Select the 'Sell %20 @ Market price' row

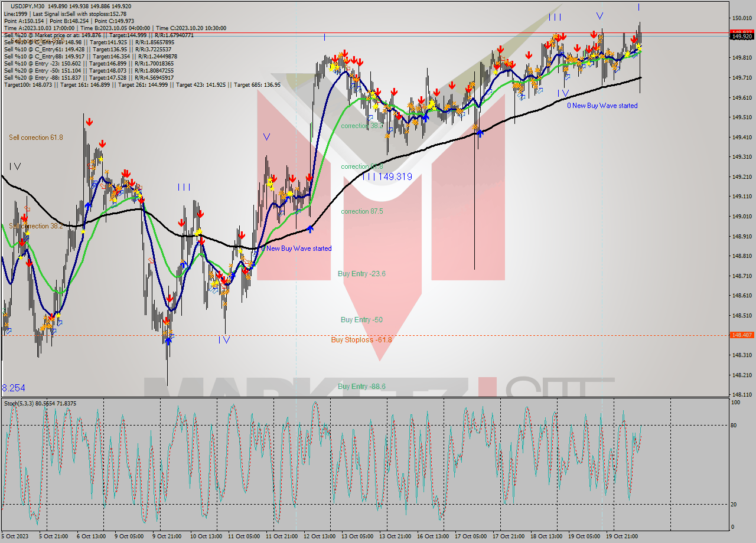[x=99, y=35]
